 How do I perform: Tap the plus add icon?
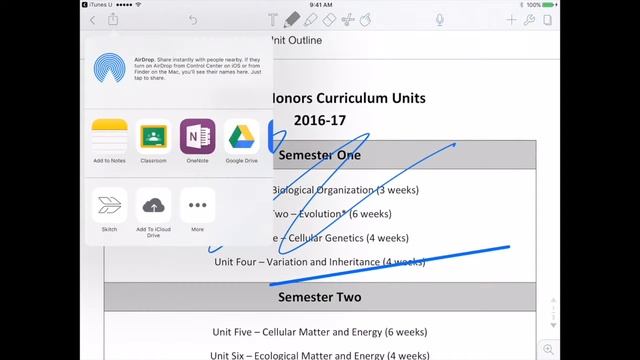pos(511,20)
